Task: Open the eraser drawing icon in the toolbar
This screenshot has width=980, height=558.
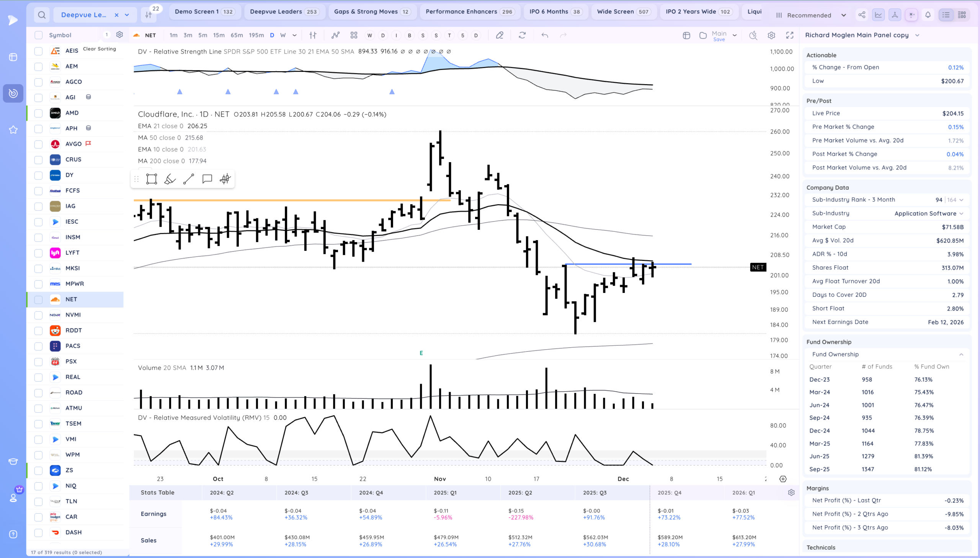Action: (x=500, y=35)
